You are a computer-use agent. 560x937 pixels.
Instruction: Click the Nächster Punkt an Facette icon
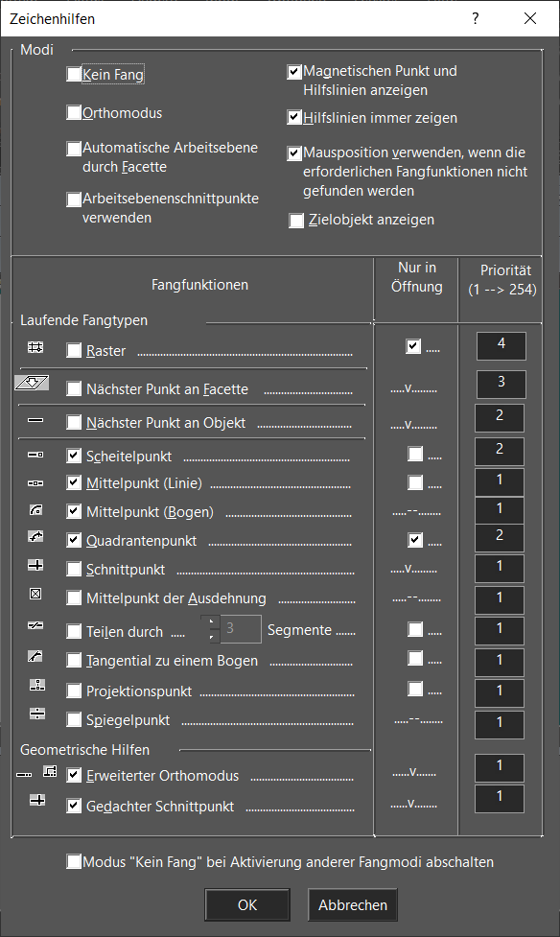32,383
